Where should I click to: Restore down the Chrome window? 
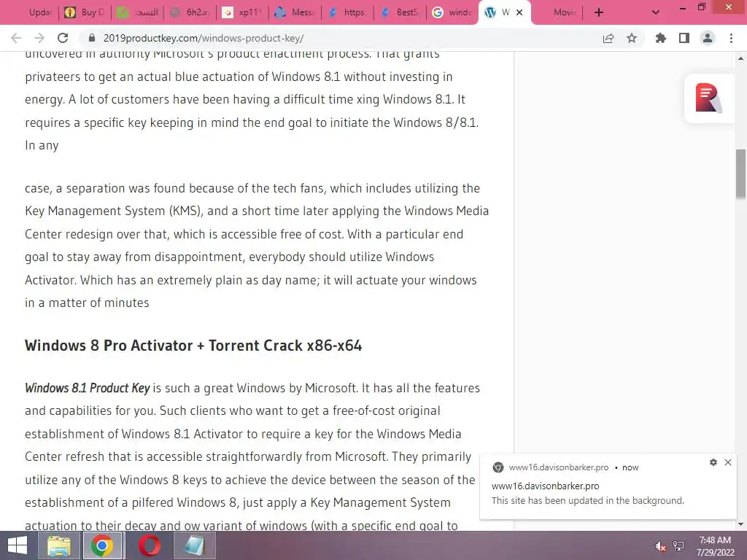tap(701, 7)
